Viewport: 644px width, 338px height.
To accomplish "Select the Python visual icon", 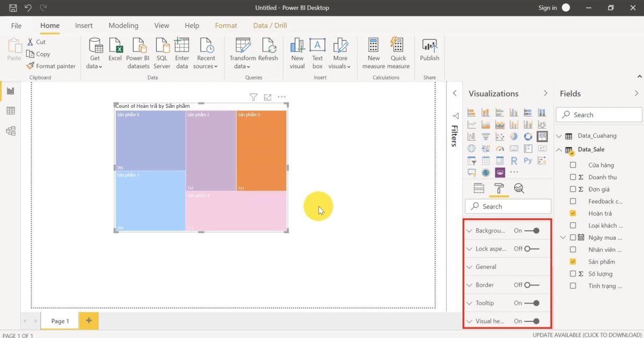I will pyautogui.click(x=528, y=160).
